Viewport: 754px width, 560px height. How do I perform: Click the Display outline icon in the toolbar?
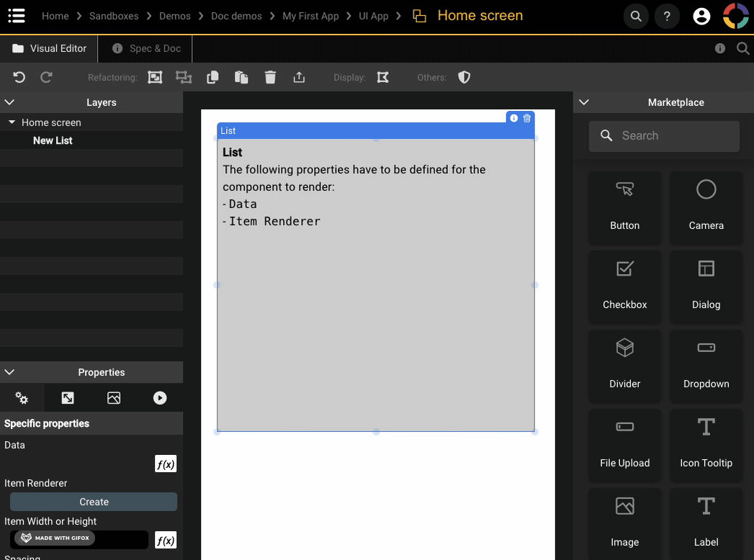tap(382, 77)
